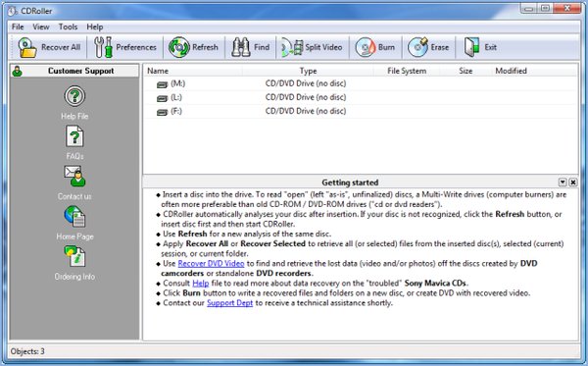The width and height of the screenshot is (588, 366).
Task: Select the (F:) drive row
Action: coord(361,112)
